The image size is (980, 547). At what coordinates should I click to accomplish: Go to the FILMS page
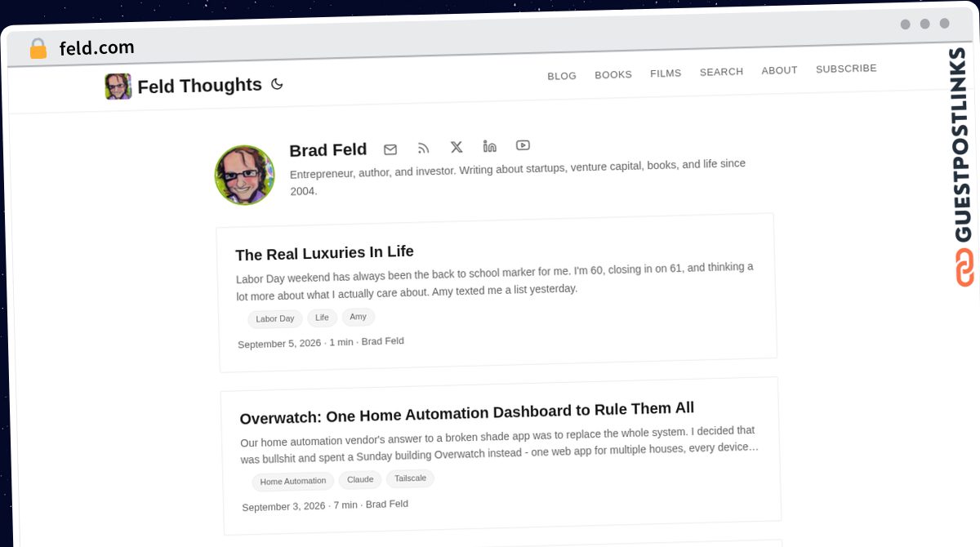[x=666, y=73]
